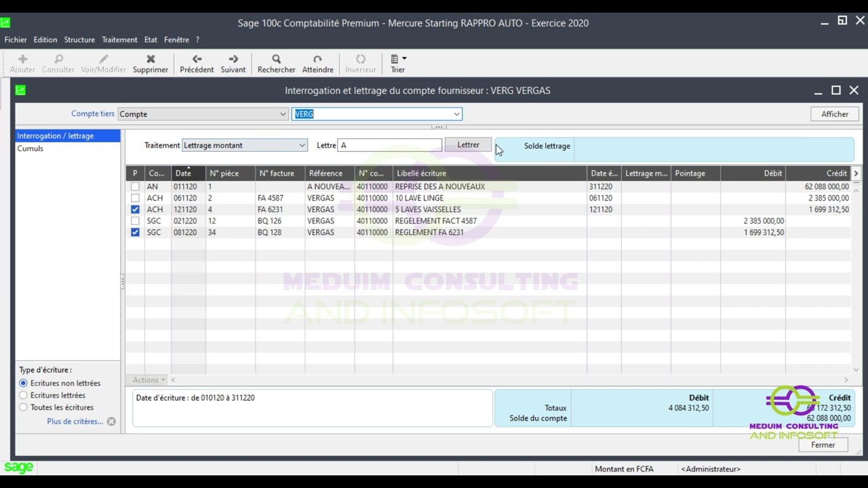
Task: Open the Rechercher search tool
Action: coord(276,60)
